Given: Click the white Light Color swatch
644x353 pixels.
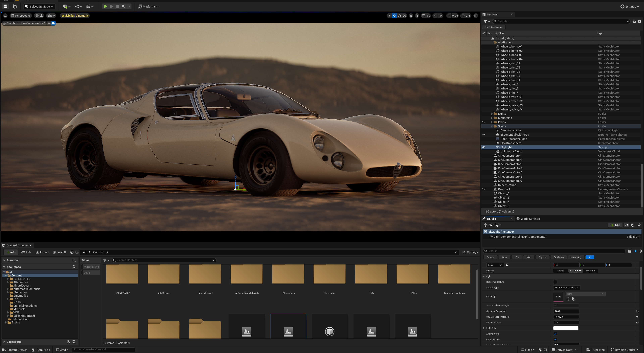Looking at the screenshot, I should tap(566, 328).
